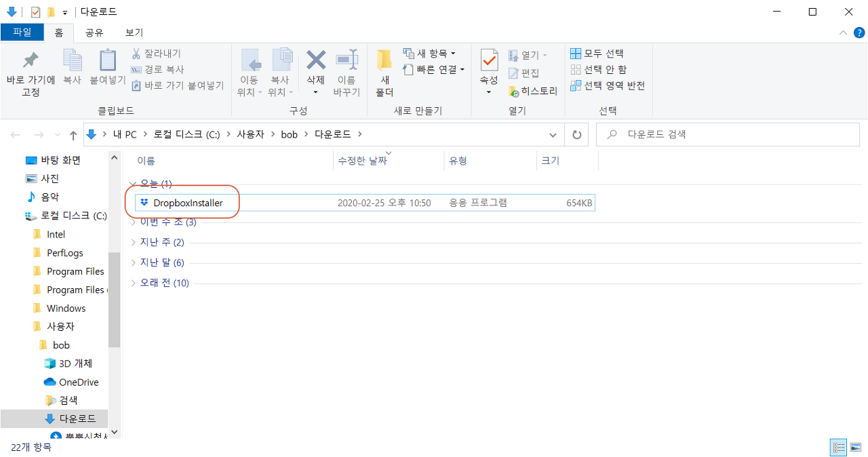Go back with the left arrow

click(x=16, y=135)
